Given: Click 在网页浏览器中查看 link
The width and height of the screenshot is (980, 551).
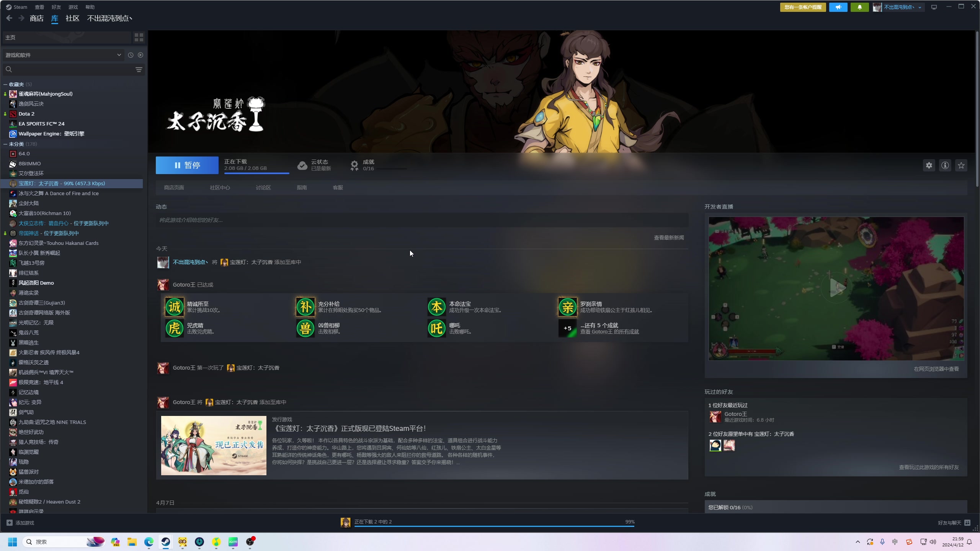Looking at the screenshot, I should point(936,369).
